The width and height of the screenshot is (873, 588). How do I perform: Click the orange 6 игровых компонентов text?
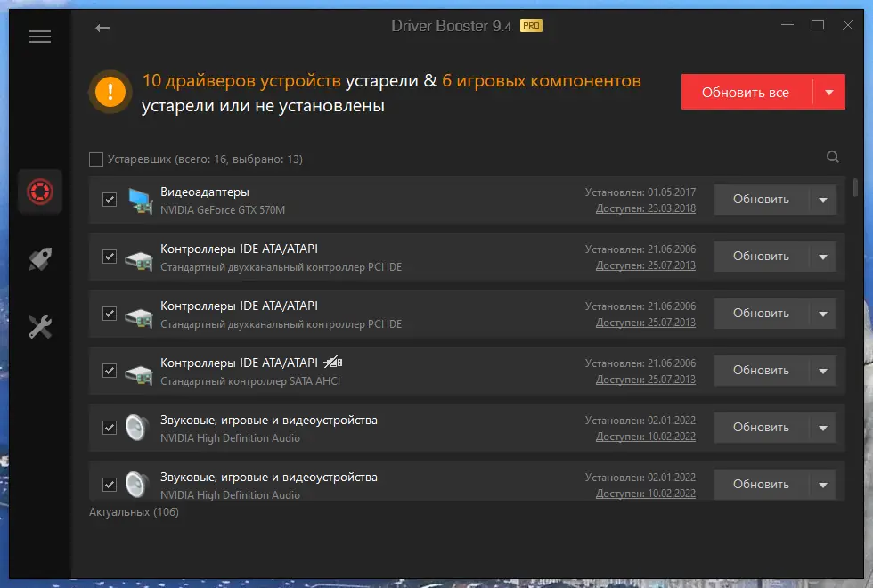coord(542,81)
